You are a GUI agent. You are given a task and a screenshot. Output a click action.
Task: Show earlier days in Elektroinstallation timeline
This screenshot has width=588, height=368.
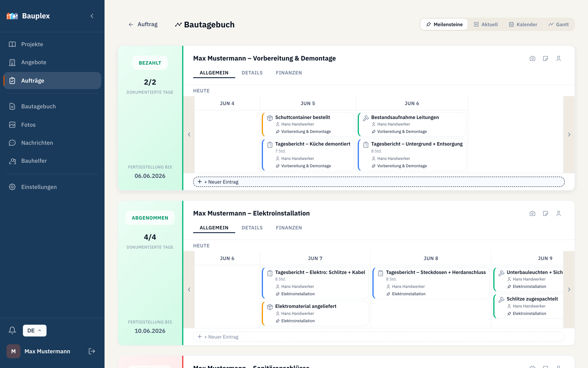coord(189,290)
